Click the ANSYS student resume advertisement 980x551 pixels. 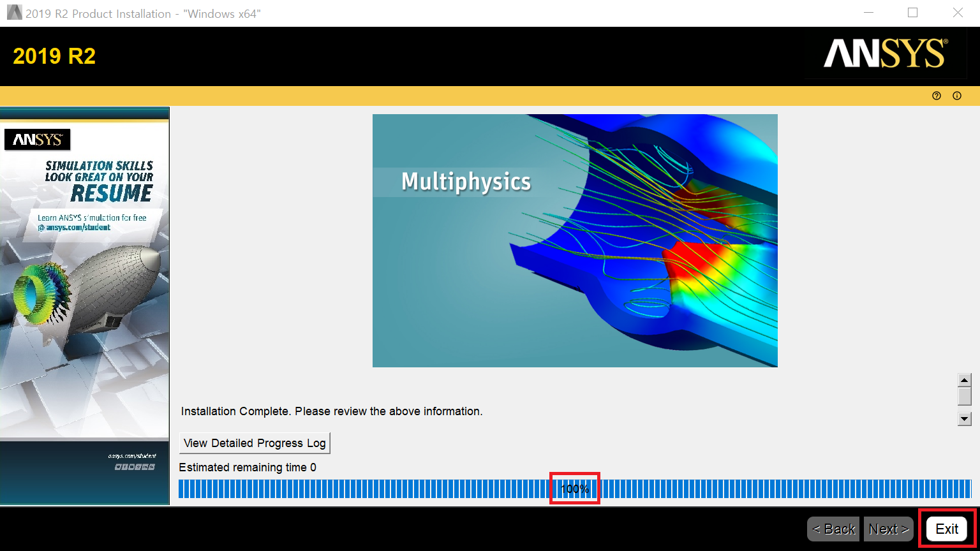(85, 305)
